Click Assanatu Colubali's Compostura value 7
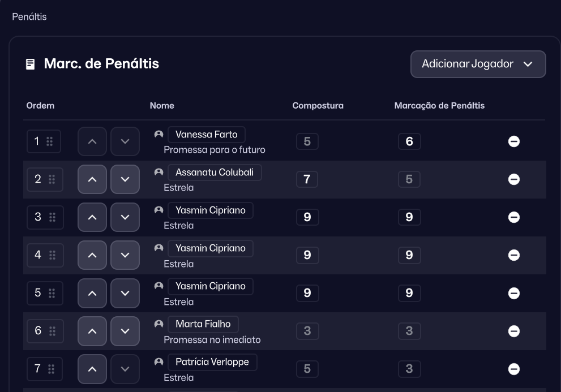 point(307,179)
